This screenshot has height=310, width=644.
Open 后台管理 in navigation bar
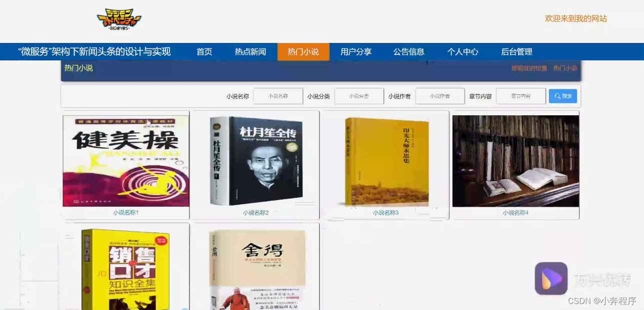coord(516,51)
